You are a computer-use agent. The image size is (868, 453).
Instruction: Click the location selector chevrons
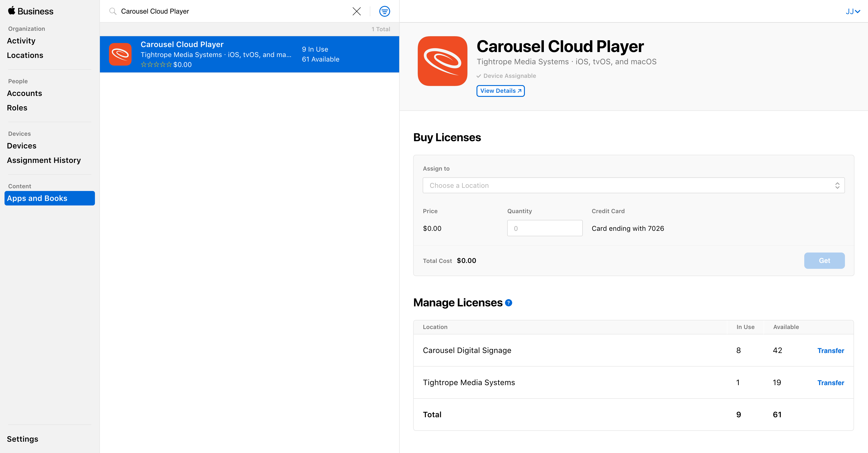(838, 185)
